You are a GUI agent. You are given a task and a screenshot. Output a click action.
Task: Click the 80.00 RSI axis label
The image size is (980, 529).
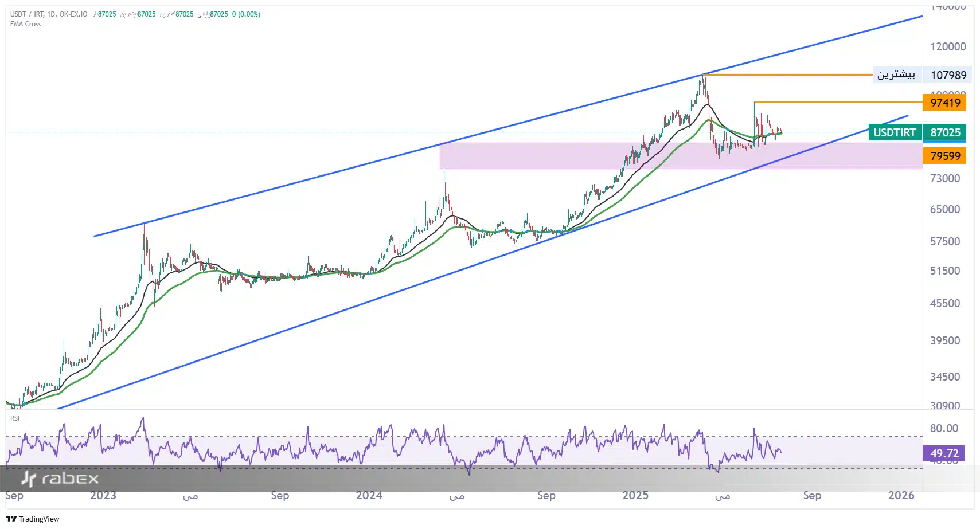pos(944,428)
